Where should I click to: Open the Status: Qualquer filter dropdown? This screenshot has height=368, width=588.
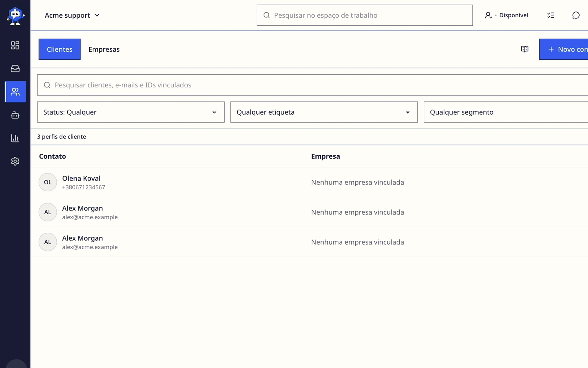click(131, 112)
